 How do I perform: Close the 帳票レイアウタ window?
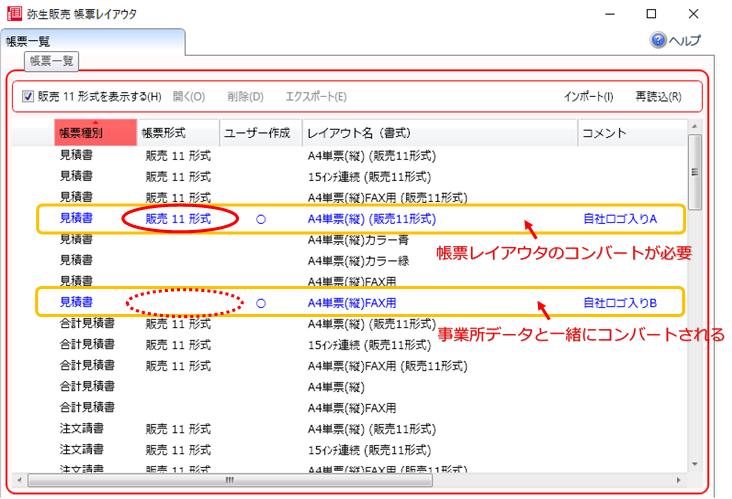click(x=693, y=14)
